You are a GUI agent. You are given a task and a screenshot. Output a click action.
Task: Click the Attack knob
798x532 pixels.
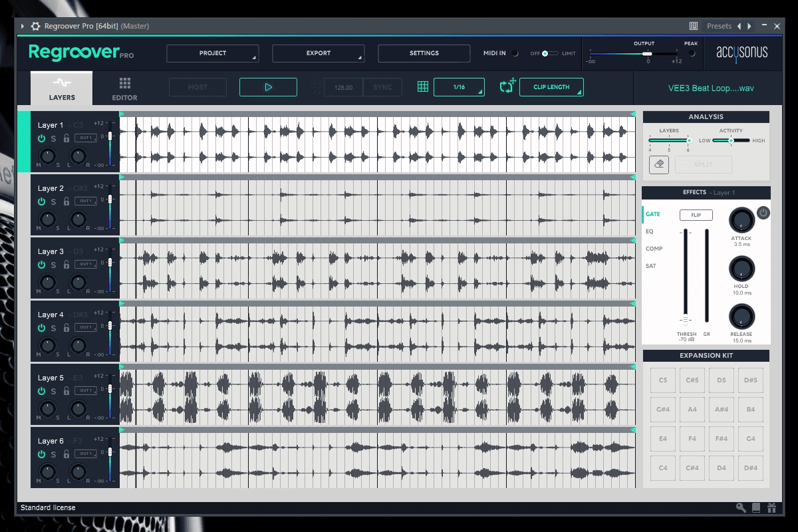click(741, 220)
